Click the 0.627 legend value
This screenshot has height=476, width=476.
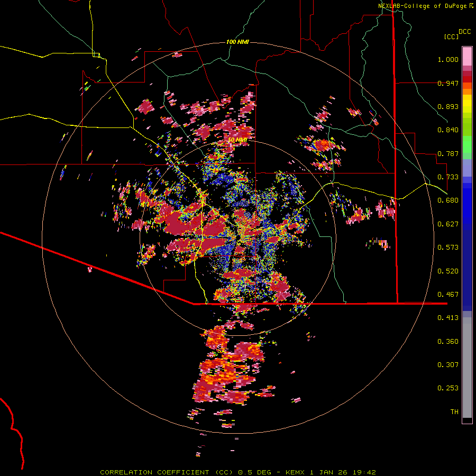point(448,224)
